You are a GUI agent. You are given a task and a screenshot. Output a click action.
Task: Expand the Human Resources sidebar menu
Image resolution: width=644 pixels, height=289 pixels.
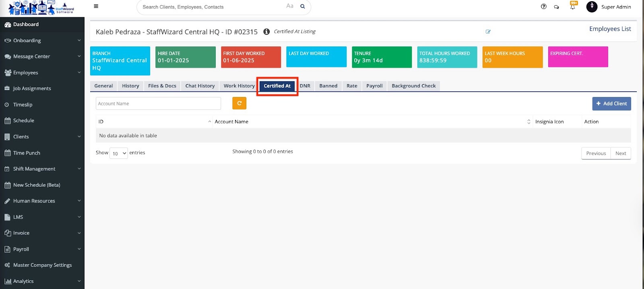42,201
